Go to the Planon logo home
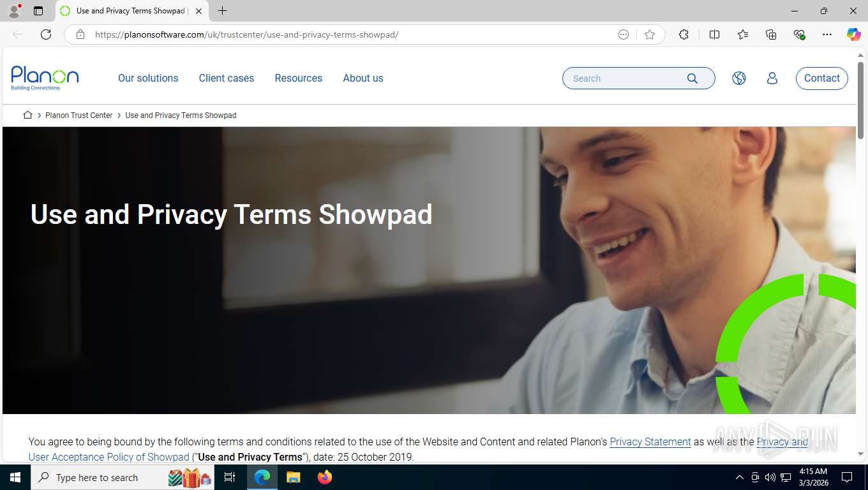The width and height of the screenshot is (868, 490). pyautogui.click(x=45, y=78)
